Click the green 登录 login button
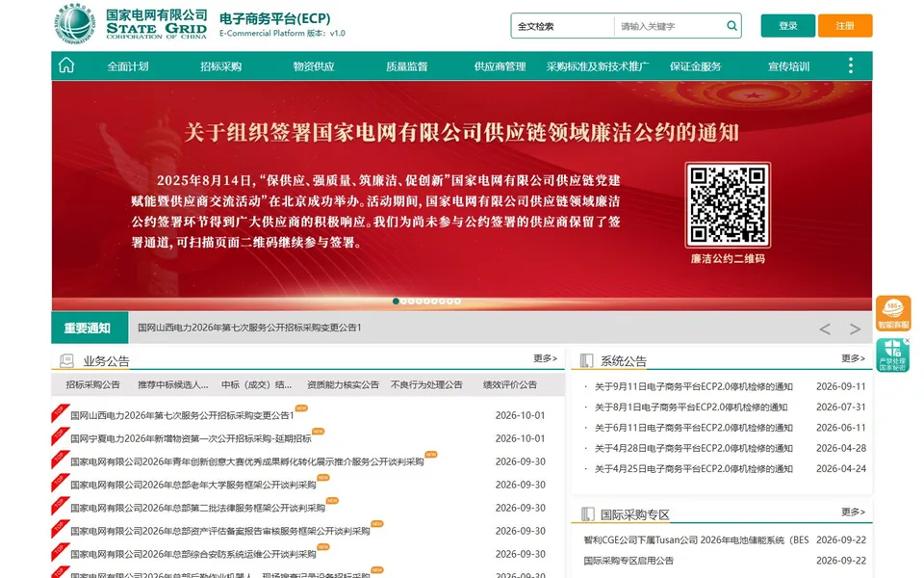The image size is (924, 578). click(788, 25)
